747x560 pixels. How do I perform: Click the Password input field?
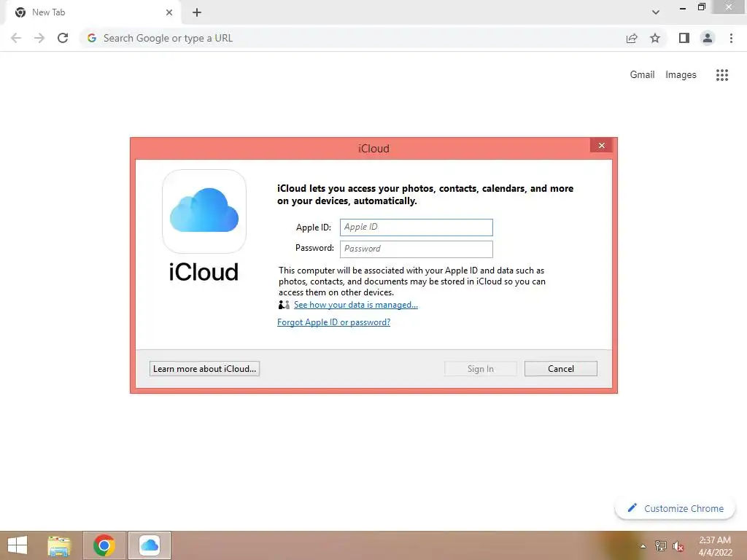[x=416, y=249]
